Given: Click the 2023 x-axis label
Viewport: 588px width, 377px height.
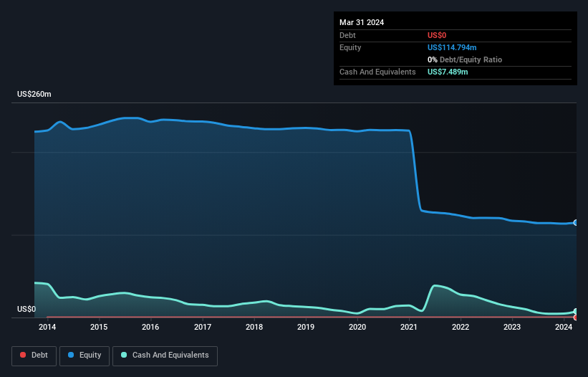Looking at the screenshot, I should pyautogui.click(x=512, y=327).
